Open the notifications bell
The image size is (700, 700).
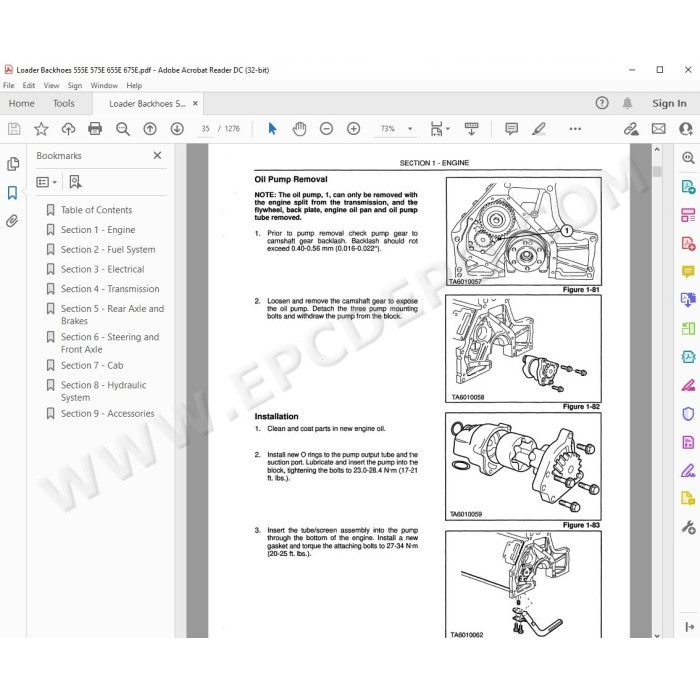627,103
